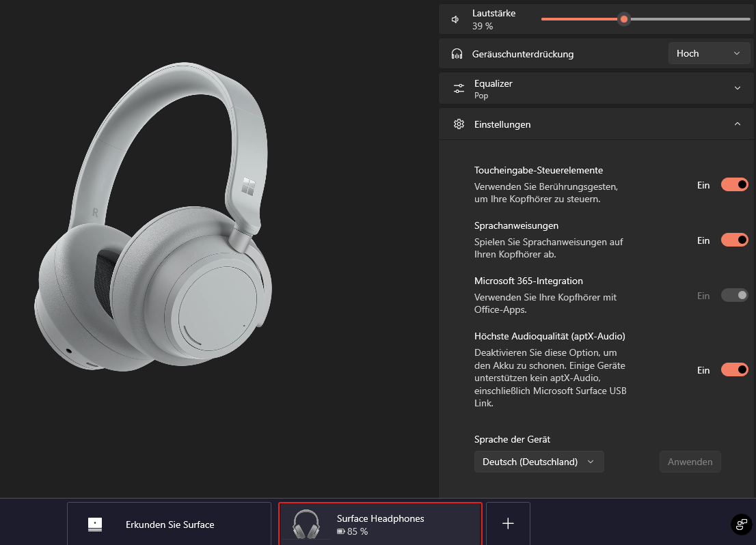Click the headphones thumbnail in Surface Headphones tab

[x=306, y=525]
